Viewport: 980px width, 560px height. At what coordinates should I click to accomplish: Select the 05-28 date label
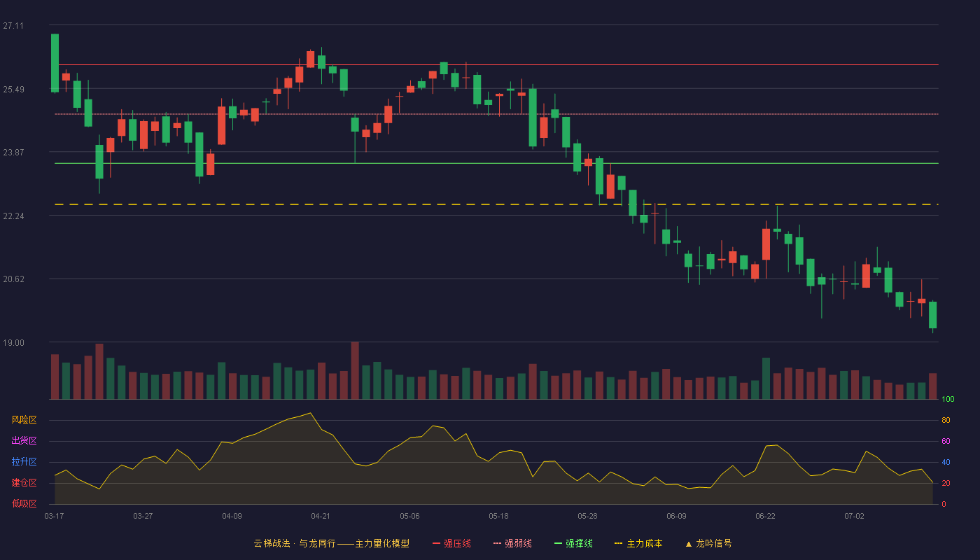[587, 516]
